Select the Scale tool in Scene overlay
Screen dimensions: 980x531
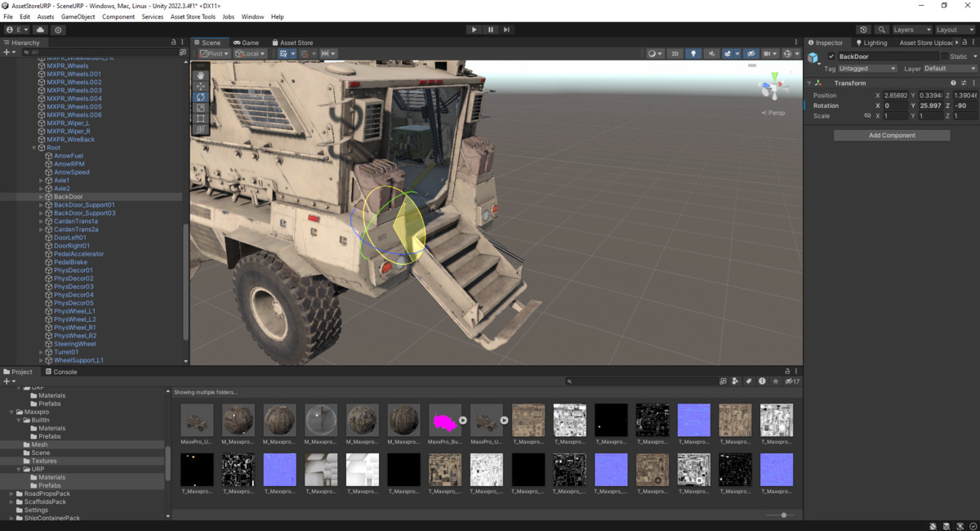[201, 108]
